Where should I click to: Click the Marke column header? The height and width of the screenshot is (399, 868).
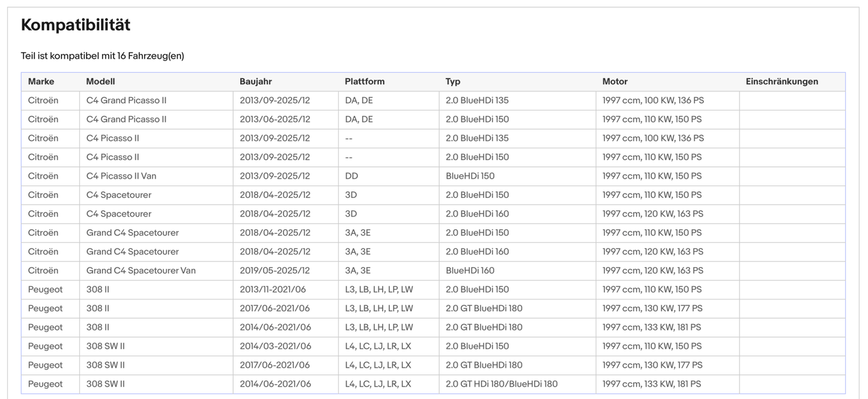pos(41,82)
